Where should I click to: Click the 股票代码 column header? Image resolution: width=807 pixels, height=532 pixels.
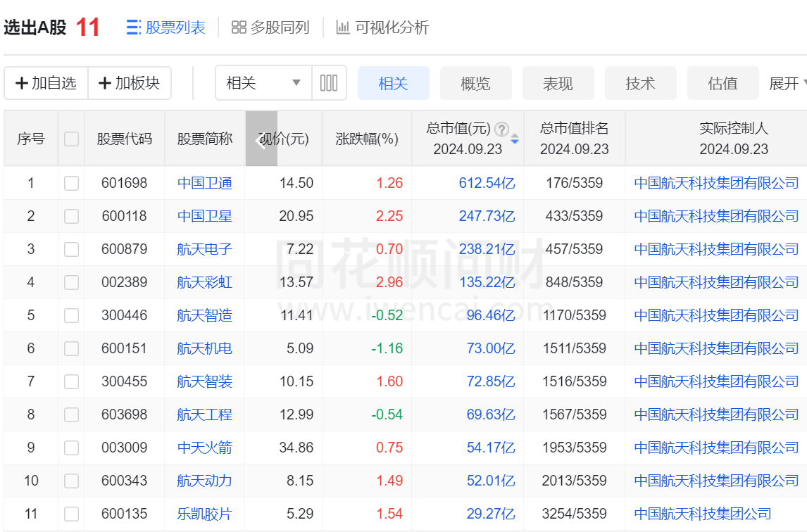(125, 139)
